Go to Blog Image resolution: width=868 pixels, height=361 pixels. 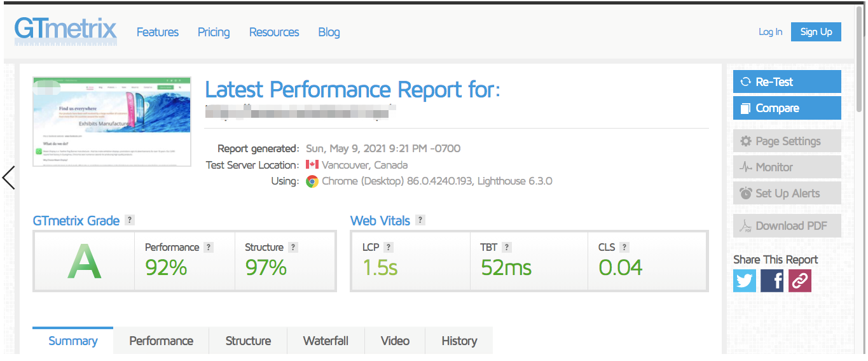(329, 32)
